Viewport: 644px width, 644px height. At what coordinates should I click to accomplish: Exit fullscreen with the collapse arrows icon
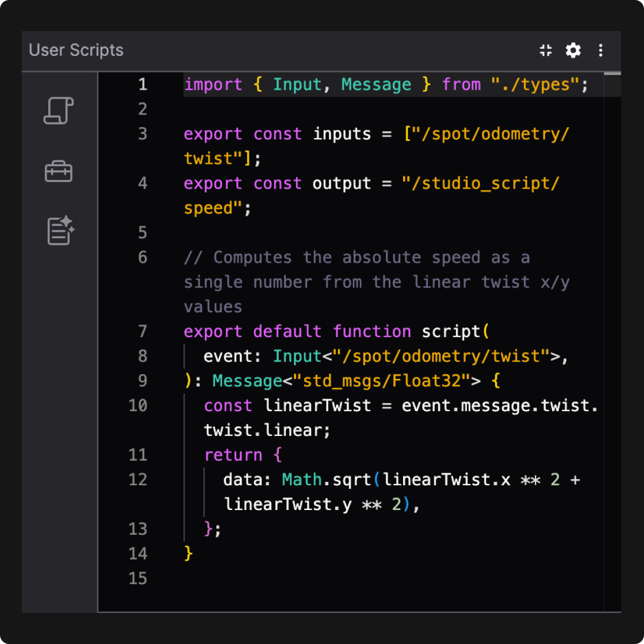pos(545,51)
